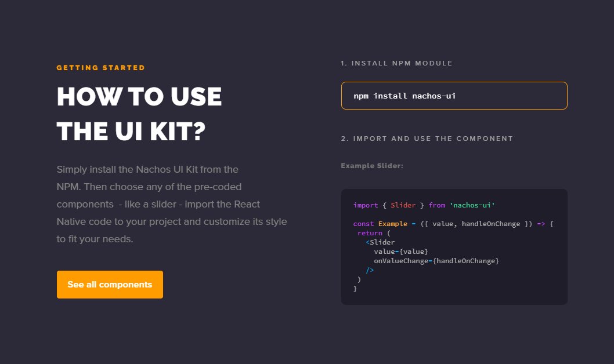Click the /> self-closing tag in code
The image size is (614, 364).
point(370,270)
